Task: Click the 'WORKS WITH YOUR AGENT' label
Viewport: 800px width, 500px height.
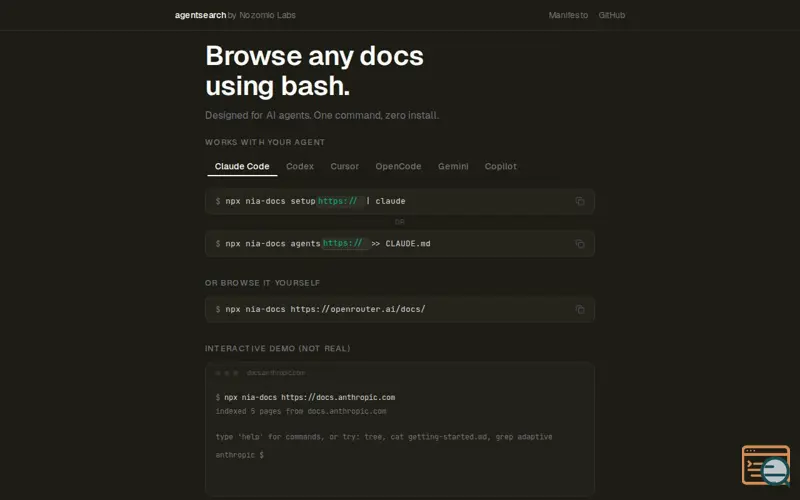Action: click(x=265, y=142)
